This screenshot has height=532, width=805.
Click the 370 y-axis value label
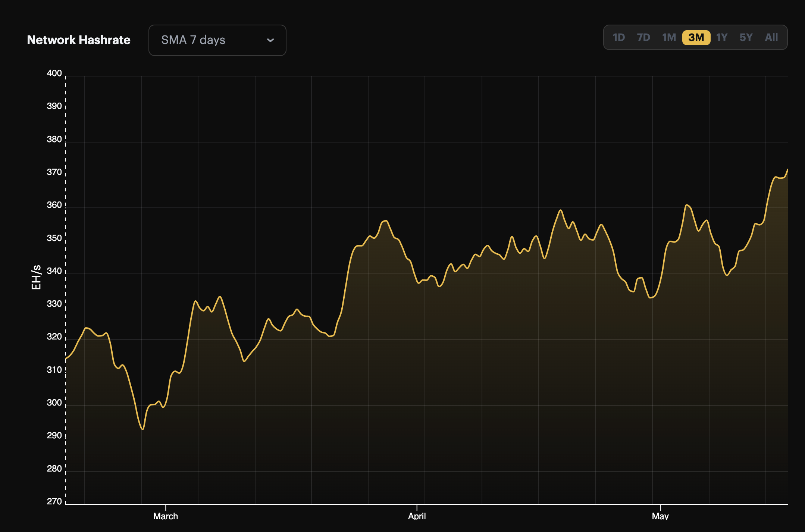coord(54,172)
